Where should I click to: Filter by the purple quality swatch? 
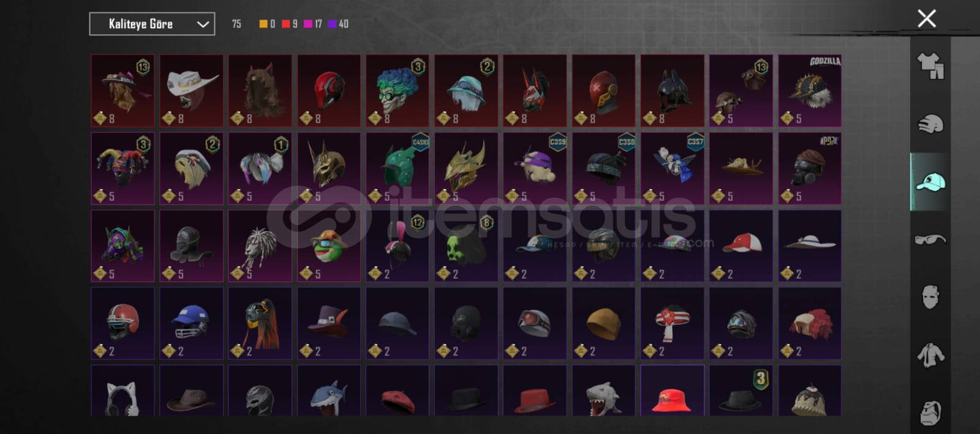coord(332,24)
